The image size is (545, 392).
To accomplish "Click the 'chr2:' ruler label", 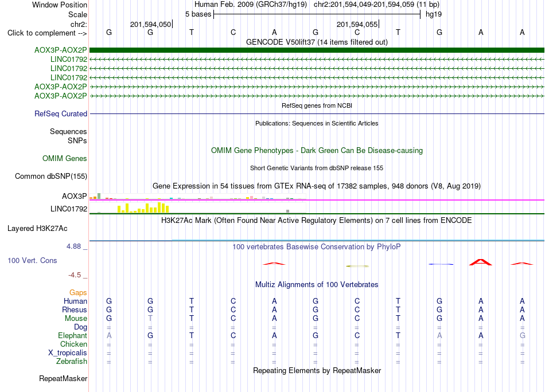I will [x=79, y=24].
